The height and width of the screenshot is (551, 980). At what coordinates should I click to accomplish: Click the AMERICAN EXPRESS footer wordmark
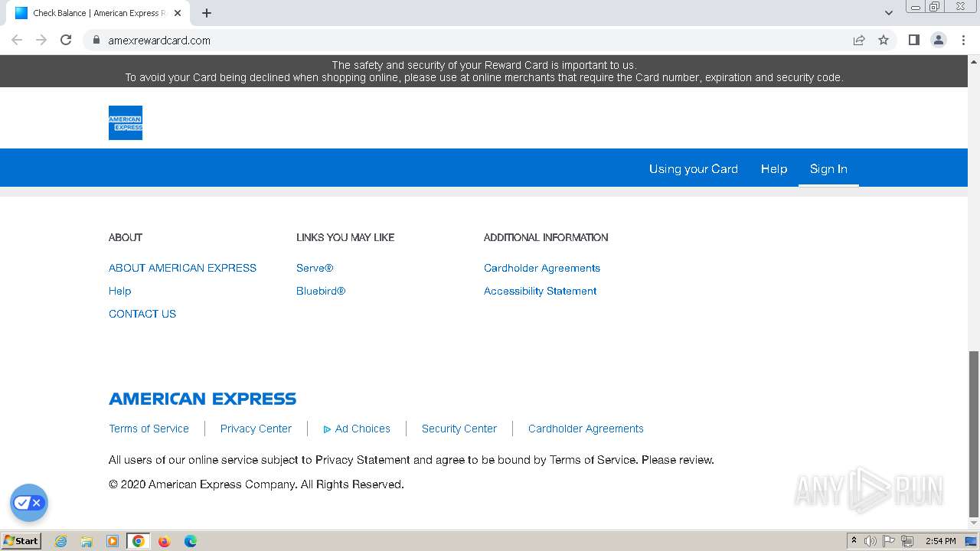202,399
